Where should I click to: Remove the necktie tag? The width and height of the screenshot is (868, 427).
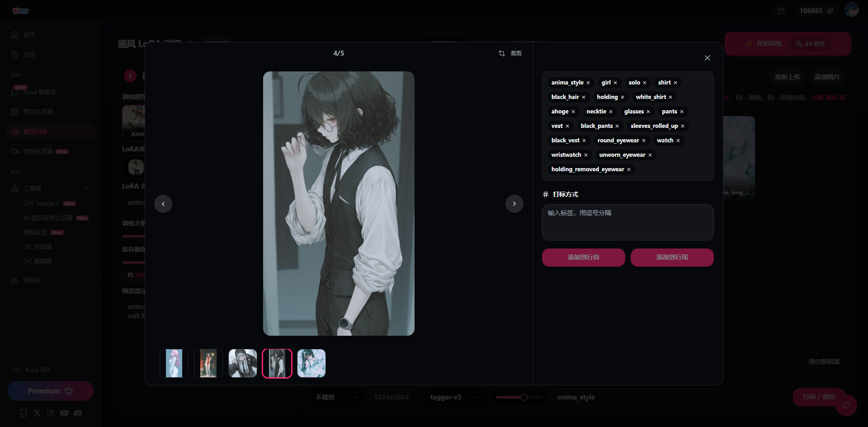(611, 112)
